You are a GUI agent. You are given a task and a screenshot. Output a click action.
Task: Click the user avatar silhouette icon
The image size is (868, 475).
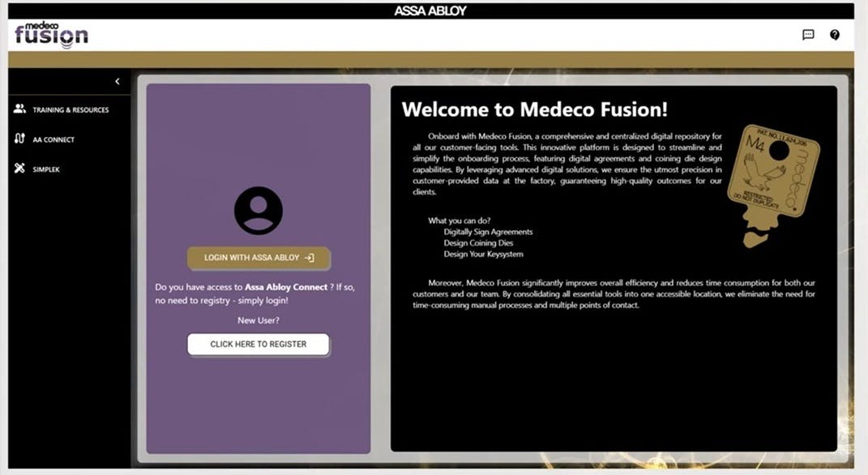258,210
